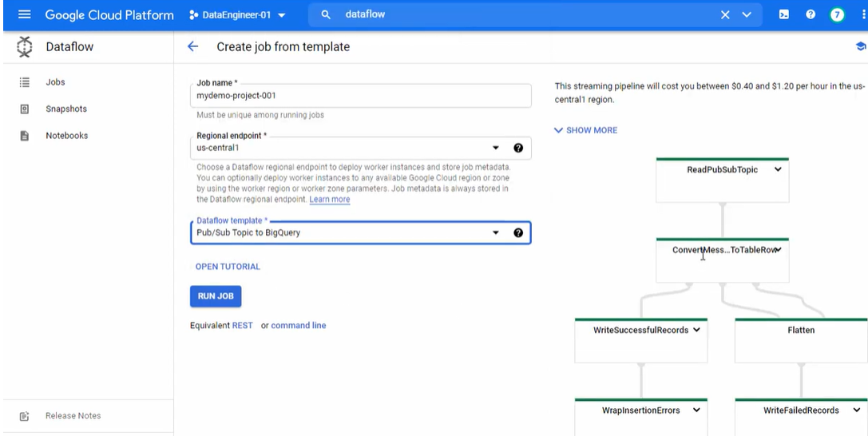Select the Flatten pipeline node

point(801,341)
